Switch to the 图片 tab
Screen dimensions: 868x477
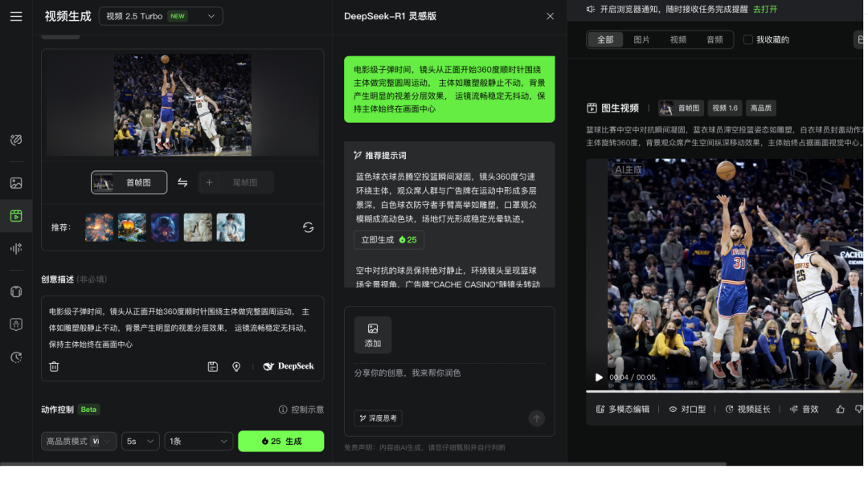[x=641, y=39]
